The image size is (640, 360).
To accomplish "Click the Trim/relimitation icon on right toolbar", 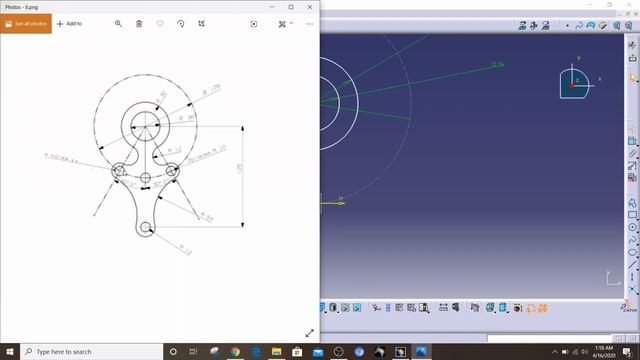I will tap(632, 153).
